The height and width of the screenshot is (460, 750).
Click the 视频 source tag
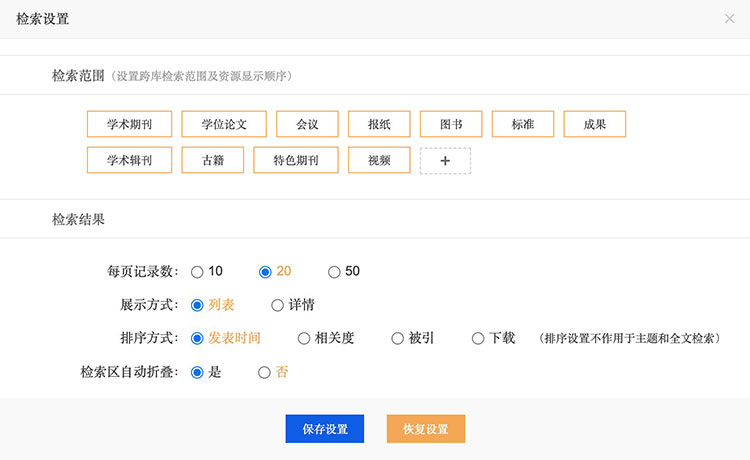click(379, 161)
